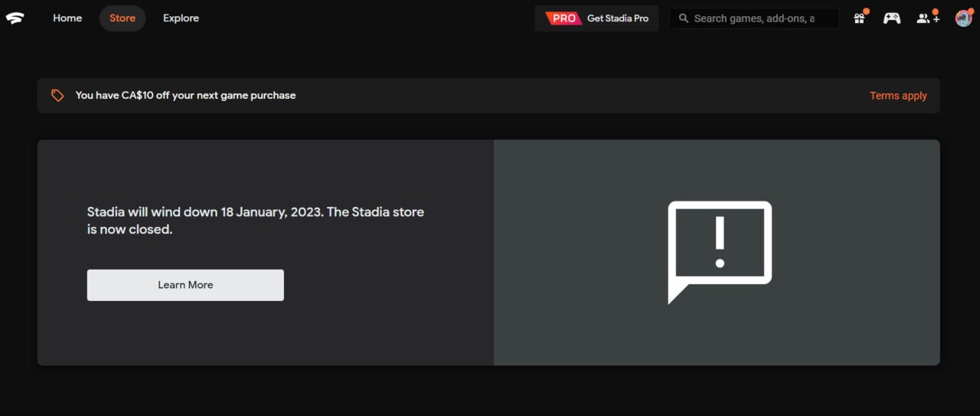Viewport: 980px width, 416px height.
Task: Click the Get Stadia Pro label
Action: (x=618, y=18)
